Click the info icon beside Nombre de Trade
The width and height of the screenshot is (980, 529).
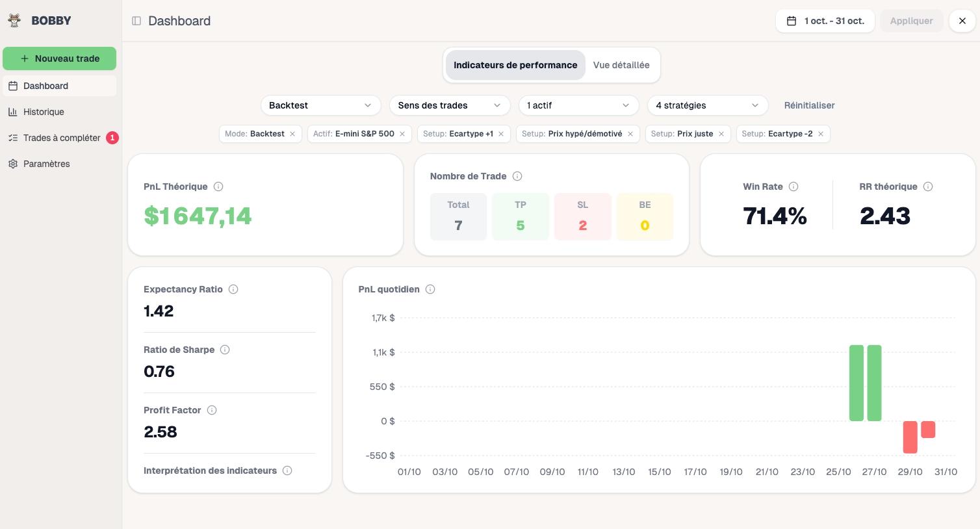point(517,176)
